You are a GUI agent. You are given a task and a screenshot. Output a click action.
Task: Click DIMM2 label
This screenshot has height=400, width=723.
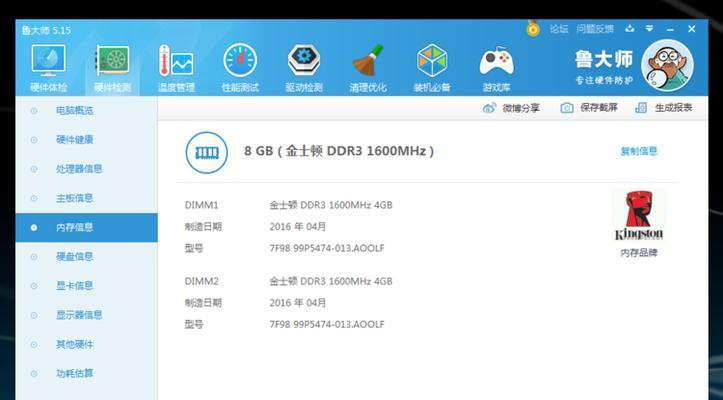pyautogui.click(x=201, y=281)
